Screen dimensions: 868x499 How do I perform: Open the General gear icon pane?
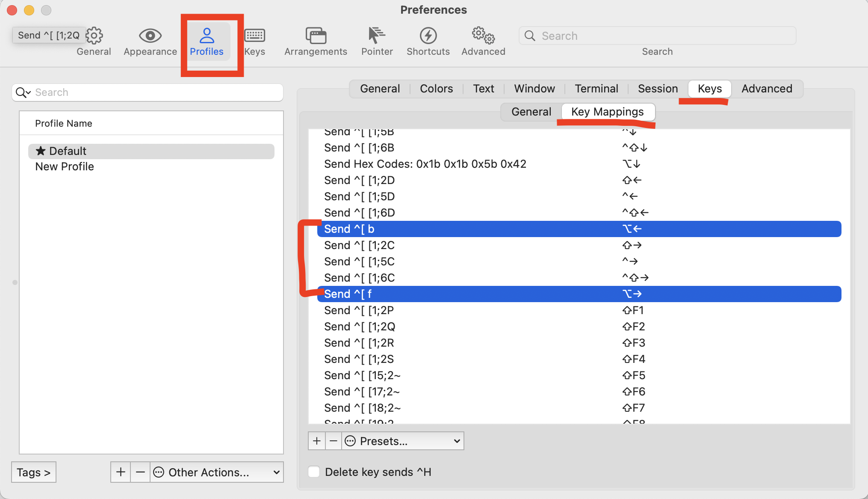(94, 36)
